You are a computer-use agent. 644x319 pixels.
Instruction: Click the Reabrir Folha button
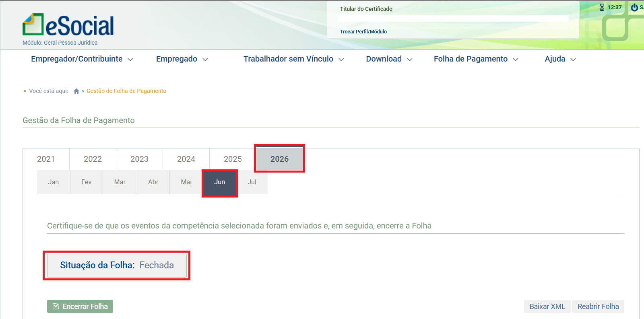(x=598, y=307)
